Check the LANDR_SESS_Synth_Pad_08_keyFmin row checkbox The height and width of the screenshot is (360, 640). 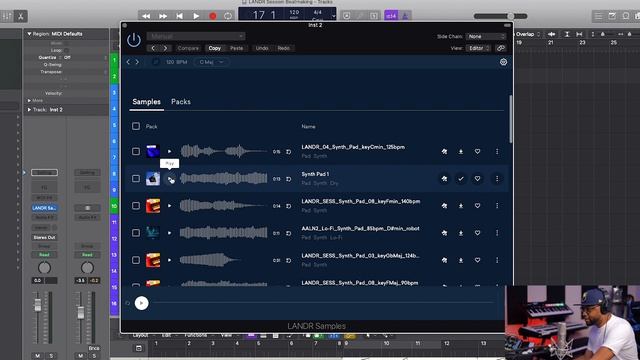pyautogui.click(x=136, y=206)
